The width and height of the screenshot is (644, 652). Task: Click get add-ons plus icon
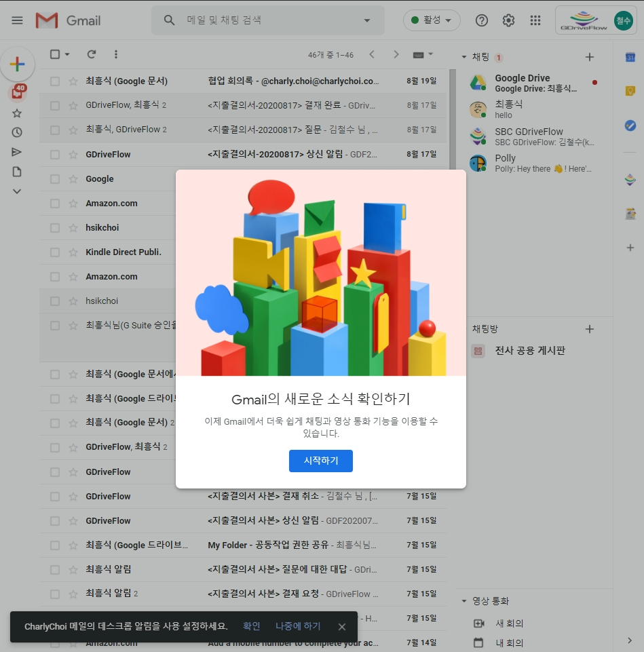630,248
